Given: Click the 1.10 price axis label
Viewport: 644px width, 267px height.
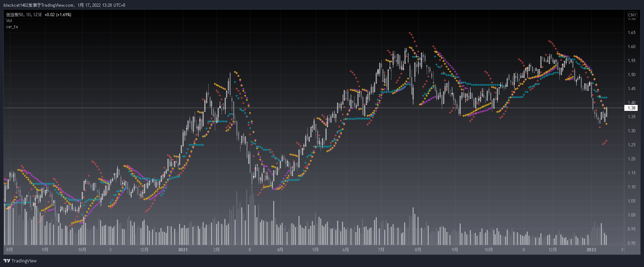Looking at the screenshot, I should [632, 187].
